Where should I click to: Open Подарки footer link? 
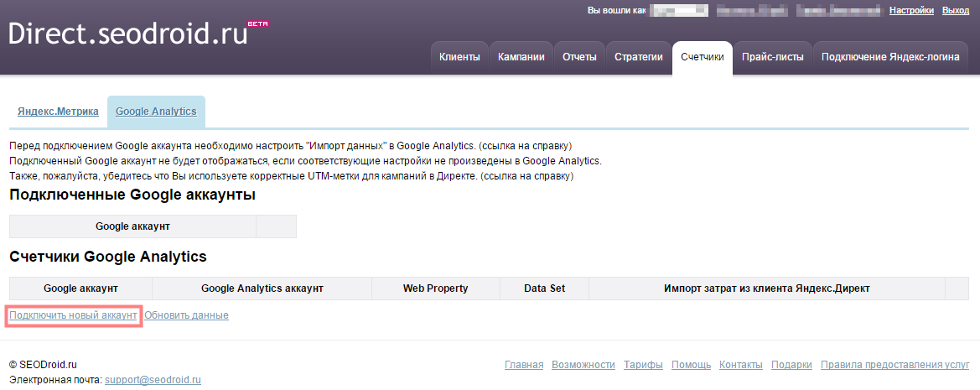[x=791, y=365]
